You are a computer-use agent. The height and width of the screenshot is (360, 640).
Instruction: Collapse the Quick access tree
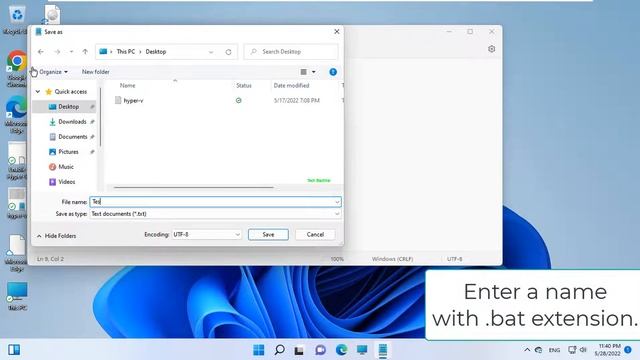pyautogui.click(x=38, y=91)
